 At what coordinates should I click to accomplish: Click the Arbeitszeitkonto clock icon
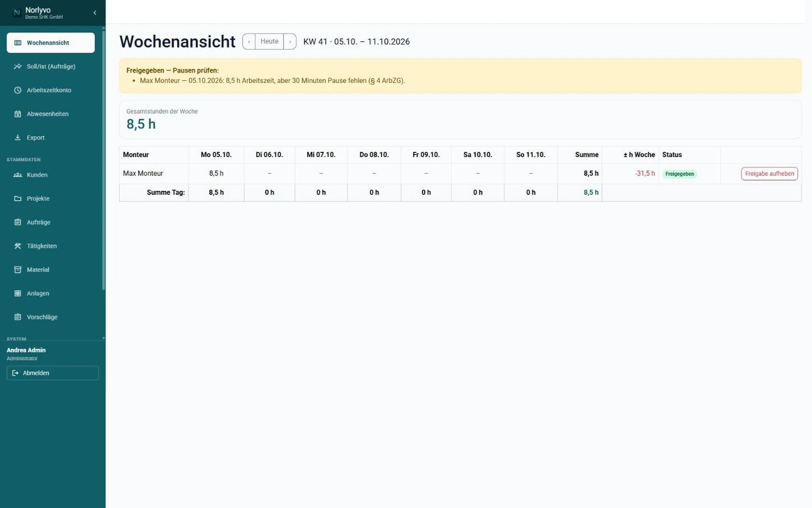pyautogui.click(x=17, y=90)
